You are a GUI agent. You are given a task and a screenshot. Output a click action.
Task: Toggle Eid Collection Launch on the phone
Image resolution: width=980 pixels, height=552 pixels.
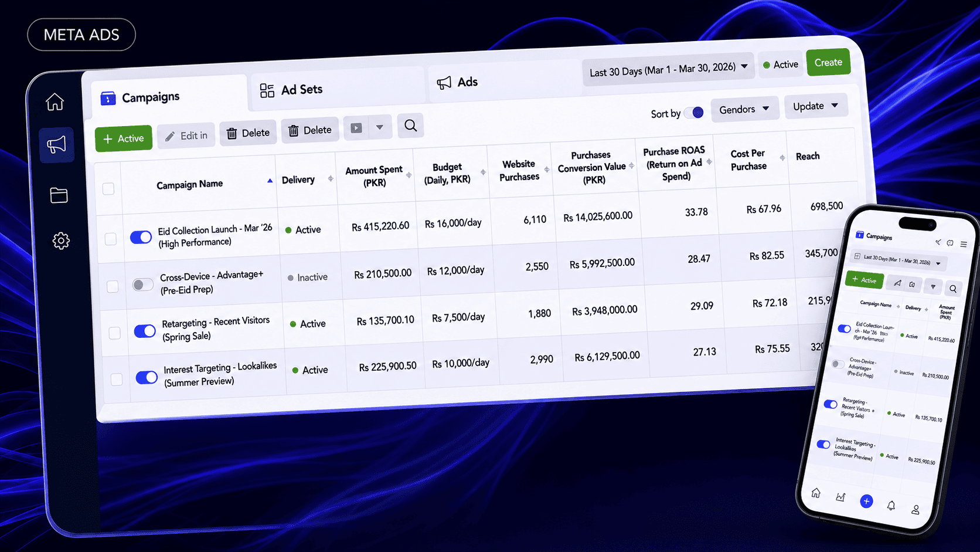click(844, 329)
